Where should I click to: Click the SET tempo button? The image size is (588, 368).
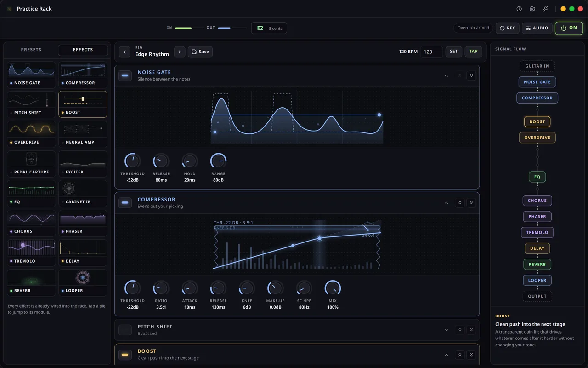pos(454,52)
